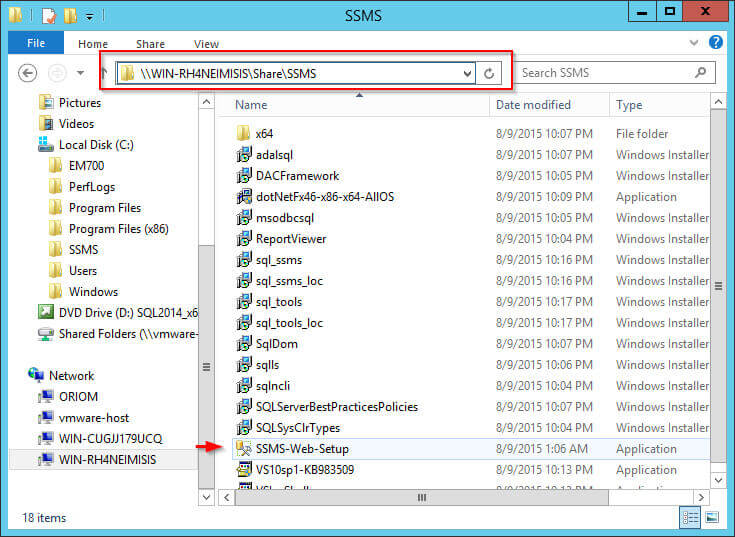Click the SQLServerBestPracticesPolicies installer icon
Viewport: 735px width, 537px height.
tap(244, 407)
